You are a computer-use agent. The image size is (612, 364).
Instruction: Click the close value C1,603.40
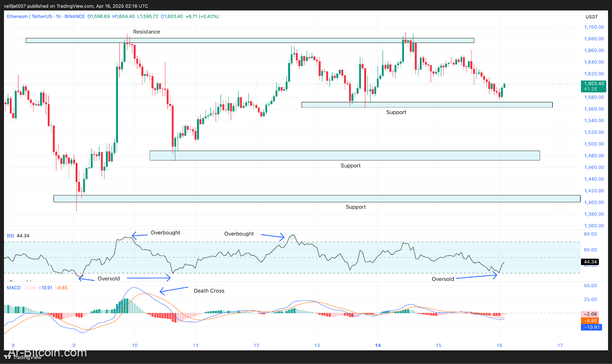point(172,16)
